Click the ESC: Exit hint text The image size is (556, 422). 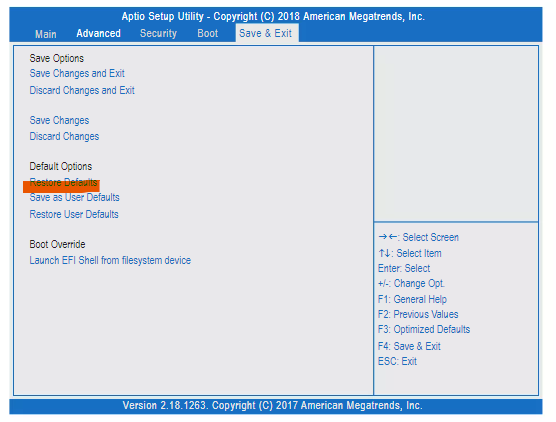click(x=397, y=362)
